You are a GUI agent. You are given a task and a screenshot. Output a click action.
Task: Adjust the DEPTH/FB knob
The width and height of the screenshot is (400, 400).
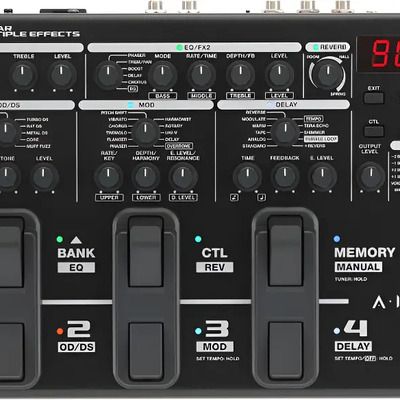240,75
